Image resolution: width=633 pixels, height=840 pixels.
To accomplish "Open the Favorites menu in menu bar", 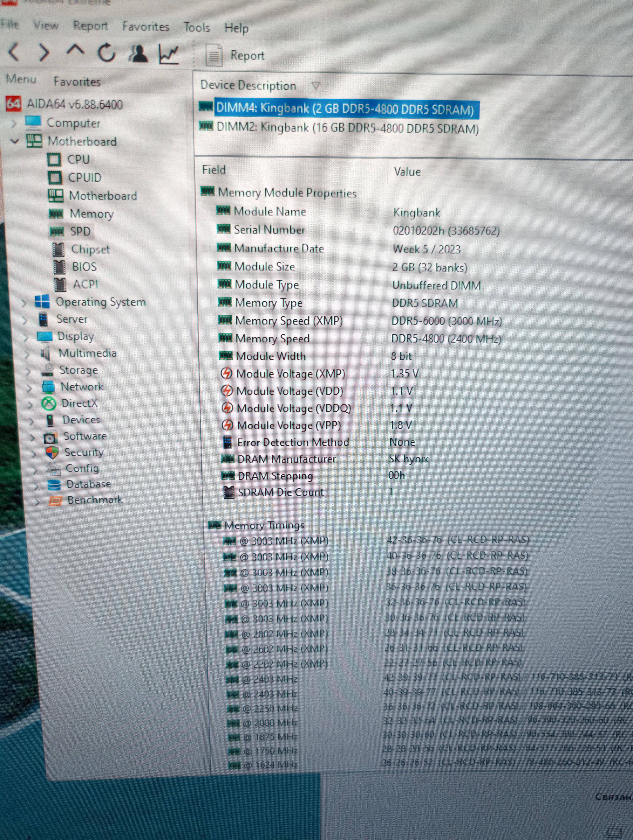I will click(145, 27).
